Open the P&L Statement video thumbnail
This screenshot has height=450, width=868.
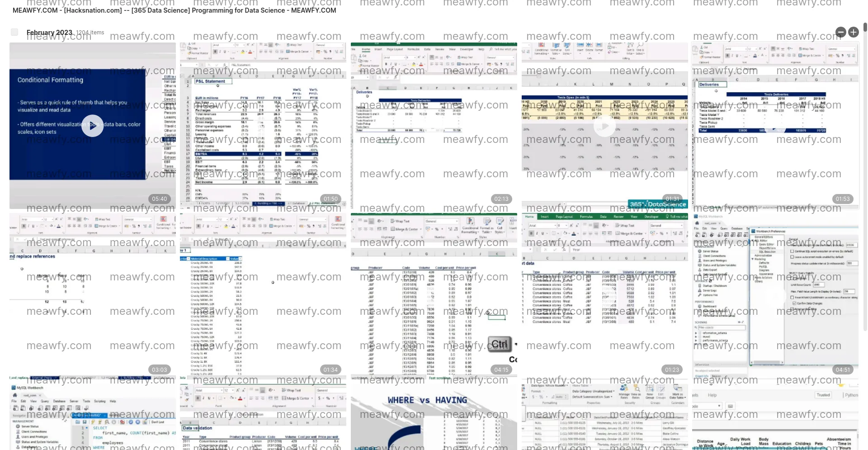pyautogui.click(x=263, y=126)
